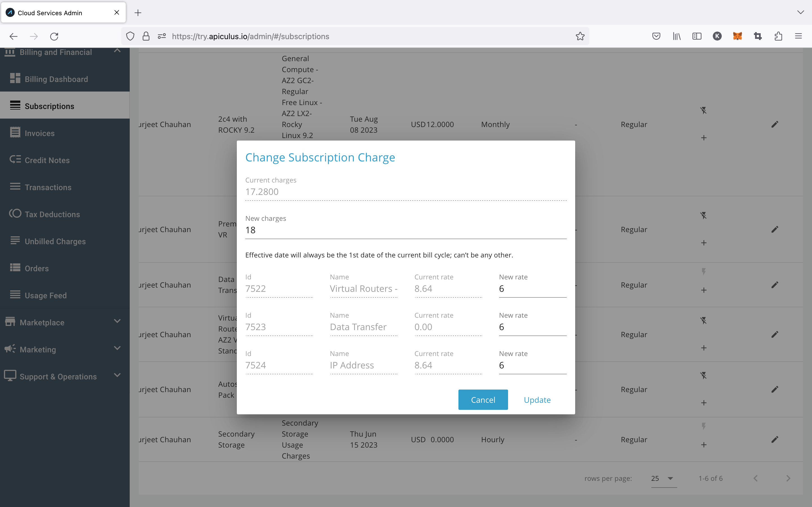Open the MetaMask browser extension

(738, 36)
